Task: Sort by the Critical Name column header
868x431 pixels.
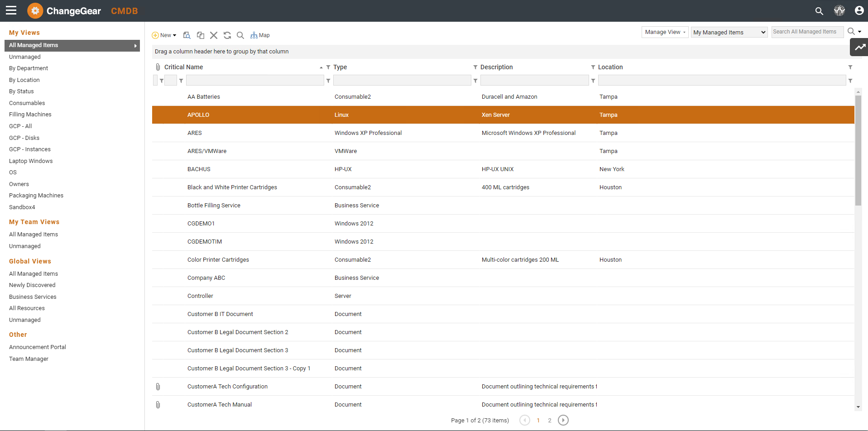Action: coord(184,67)
